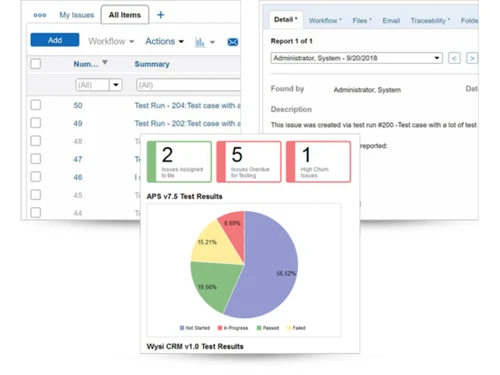
Task: Open the 2 Issues Assigned to Me card
Action: [x=179, y=162]
